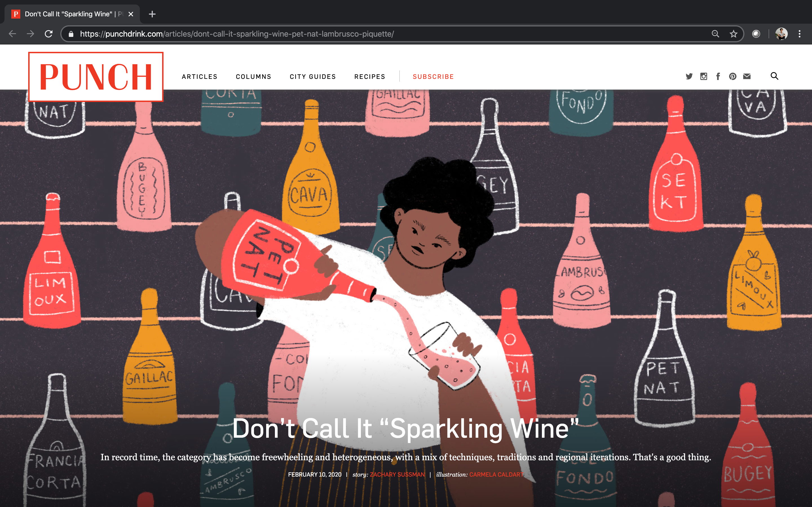Screen dimensions: 812x507
Task: Open site search magnifier icon
Action: click(x=775, y=76)
